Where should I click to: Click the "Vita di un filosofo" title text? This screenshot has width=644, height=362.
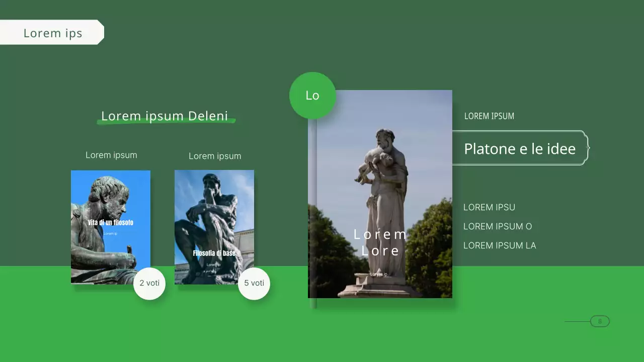pos(111,223)
